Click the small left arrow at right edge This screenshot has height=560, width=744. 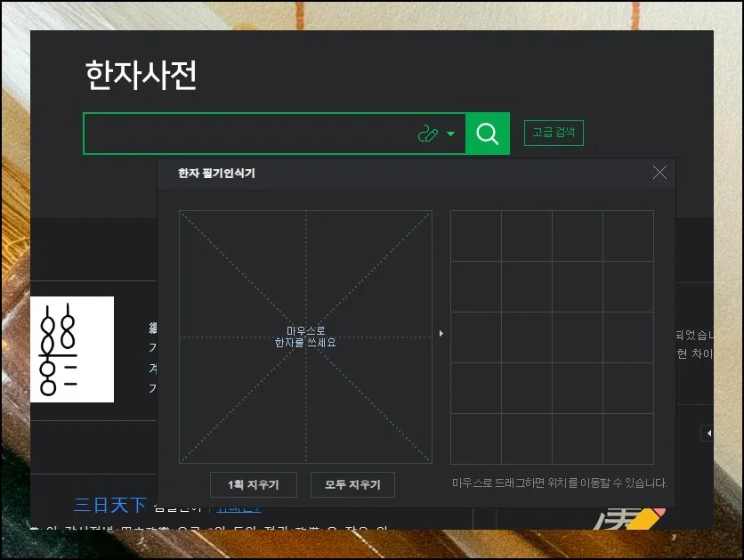708,434
